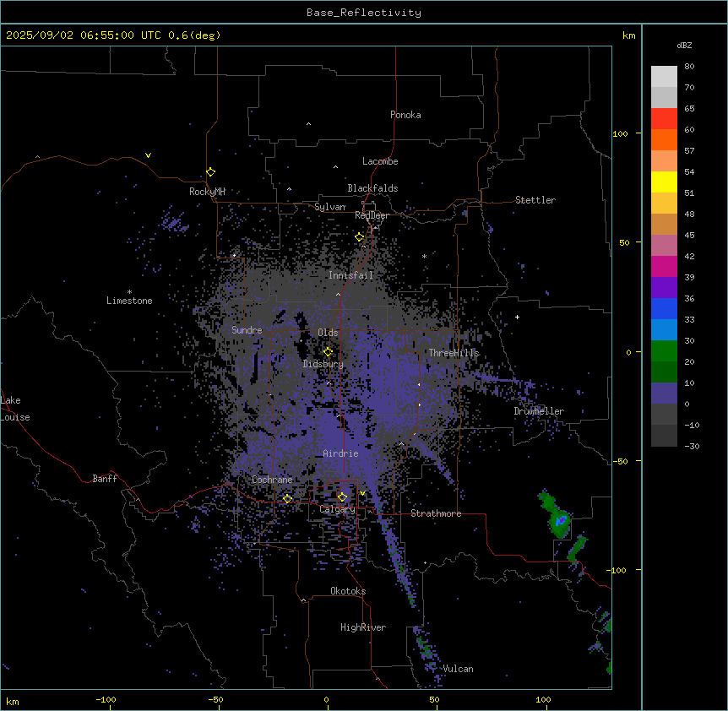This screenshot has height=711, width=728.
Task: Click the Lacombe label
Action: click(380, 161)
